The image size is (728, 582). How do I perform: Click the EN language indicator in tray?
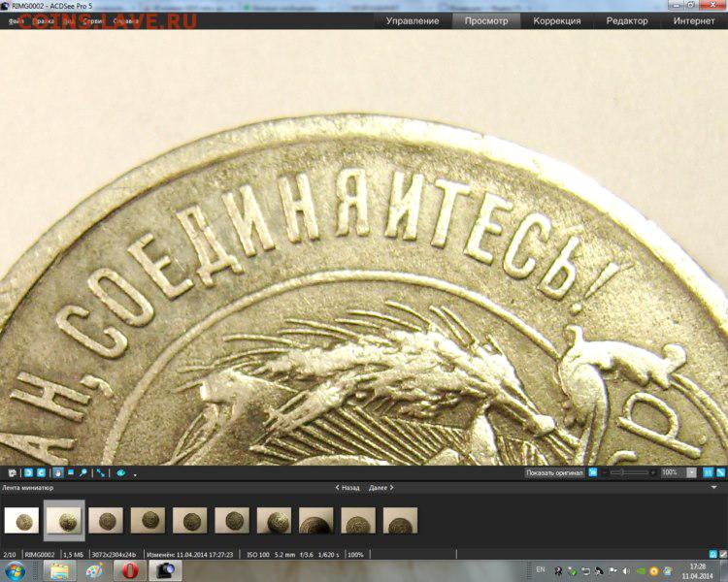(x=541, y=569)
